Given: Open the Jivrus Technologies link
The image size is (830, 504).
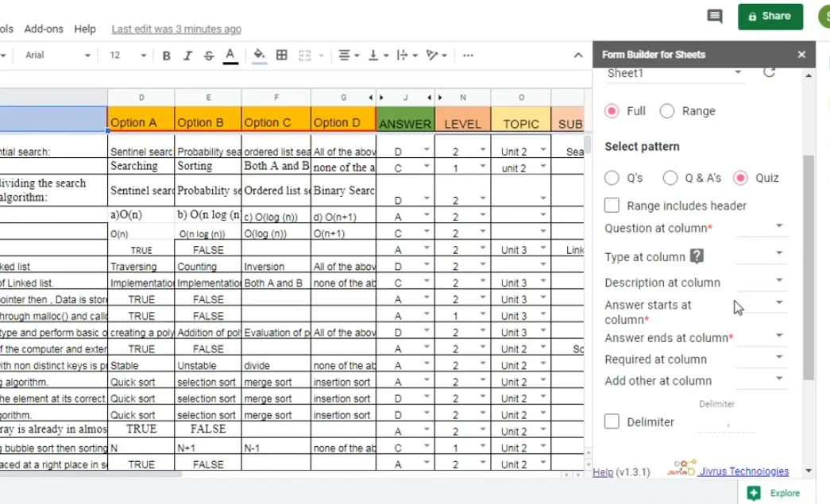Looking at the screenshot, I should pyautogui.click(x=743, y=471).
